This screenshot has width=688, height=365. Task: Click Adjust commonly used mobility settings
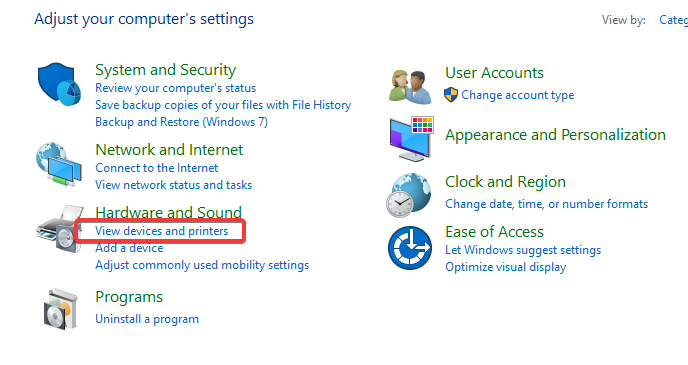point(202,265)
